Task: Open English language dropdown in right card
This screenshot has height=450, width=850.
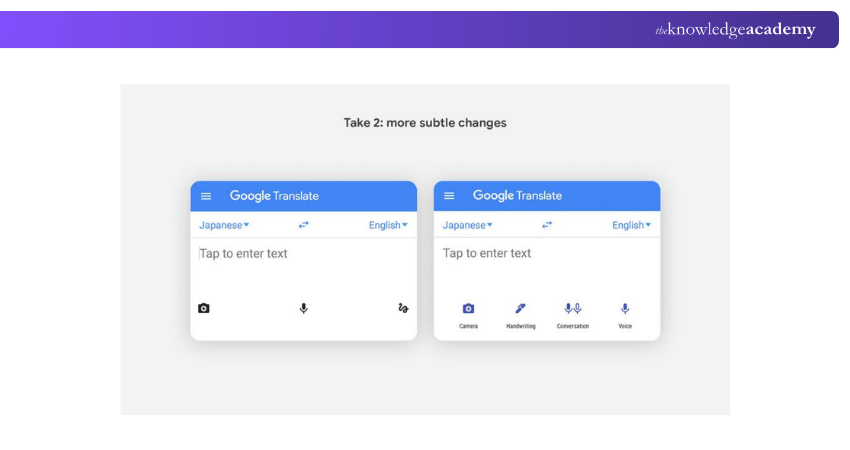Action: pyautogui.click(x=632, y=225)
